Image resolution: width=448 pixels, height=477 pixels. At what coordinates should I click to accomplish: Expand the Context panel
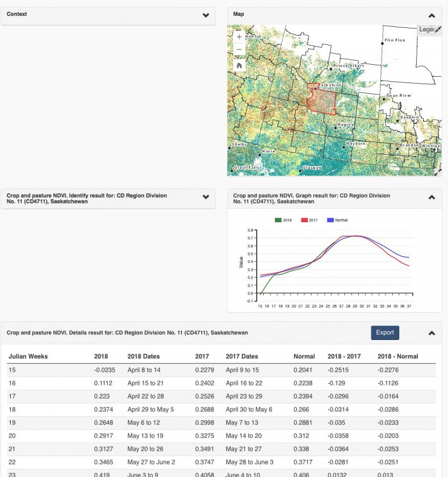pos(205,16)
